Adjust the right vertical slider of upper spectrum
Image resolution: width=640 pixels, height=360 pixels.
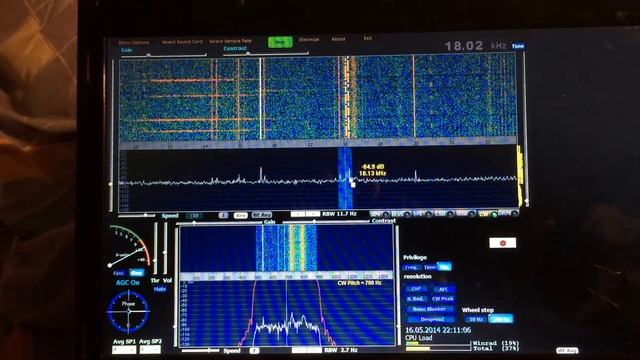[x=526, y=129]
